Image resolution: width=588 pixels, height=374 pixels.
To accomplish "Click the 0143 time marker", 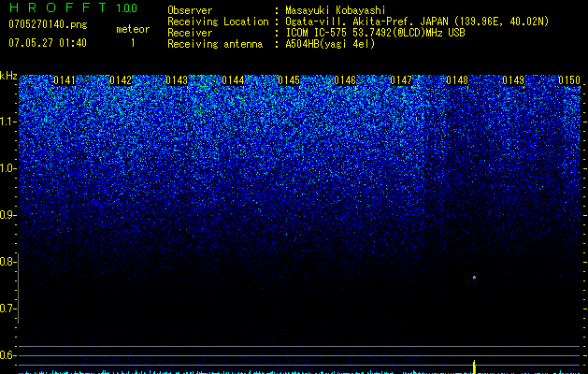I will [177, 80].
